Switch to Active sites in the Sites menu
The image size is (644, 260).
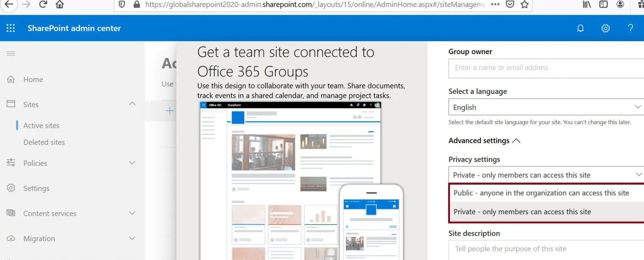pos(41,125)
